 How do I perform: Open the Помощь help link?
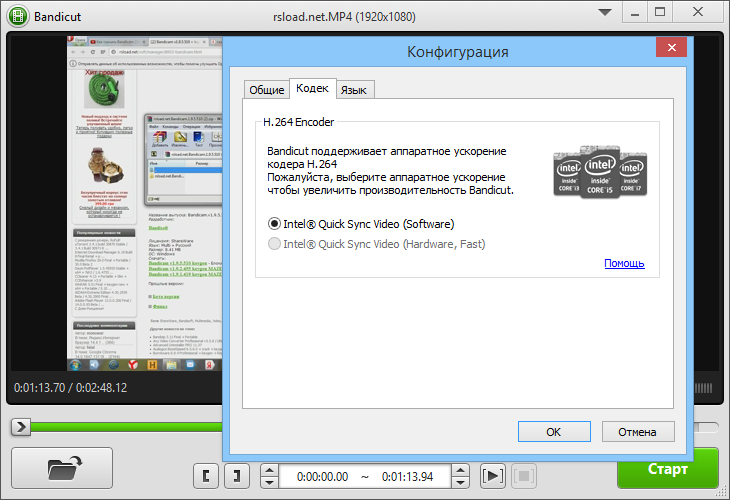point(624,263)
